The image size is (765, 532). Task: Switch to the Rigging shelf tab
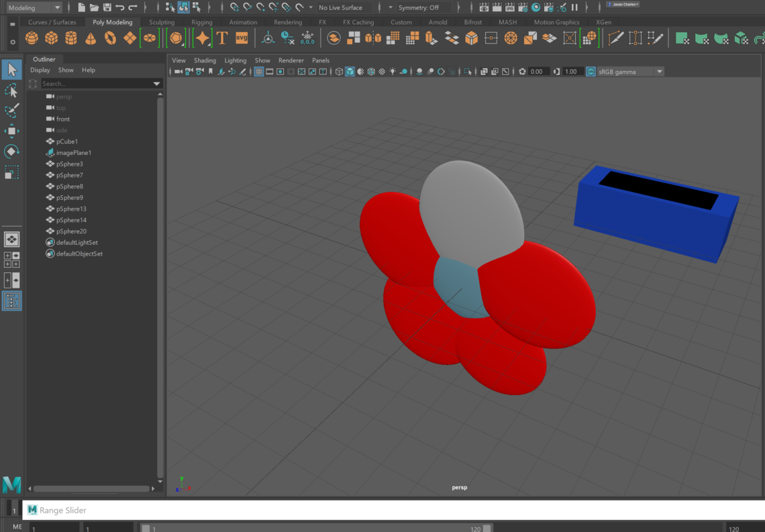click(201, 22)
